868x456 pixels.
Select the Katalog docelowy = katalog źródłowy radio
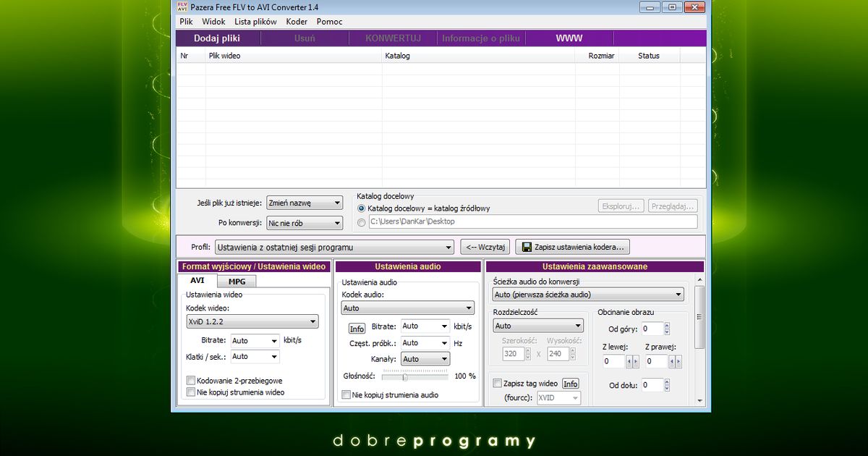click(362, 208)
